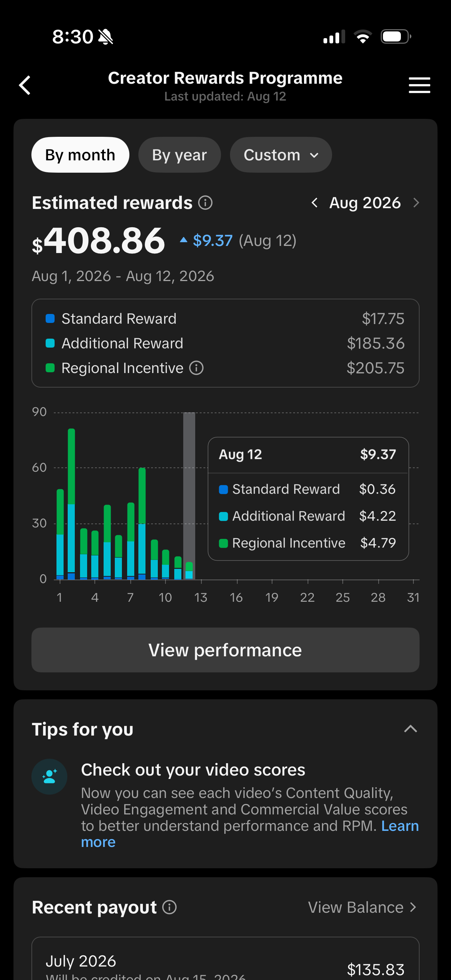The height and width of the screenshot is (980, 451).
Task: Tap the Recent payout info icon
Action: point(169,907)
